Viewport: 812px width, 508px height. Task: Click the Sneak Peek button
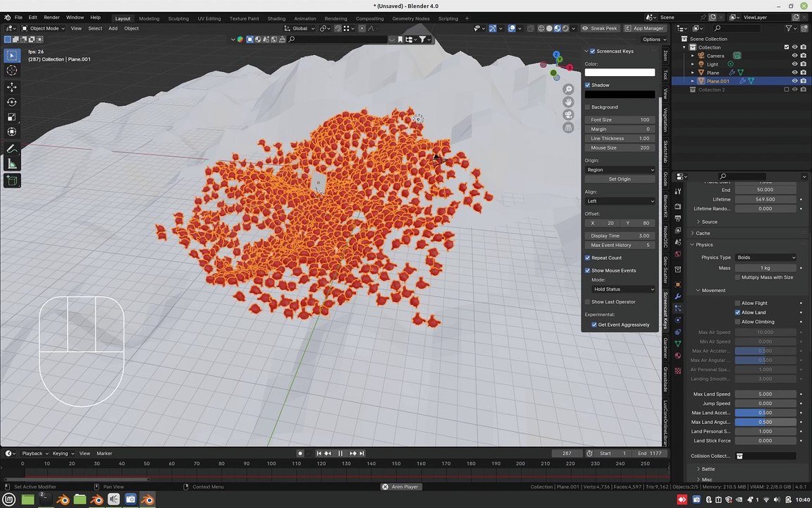tap(599, 28)
